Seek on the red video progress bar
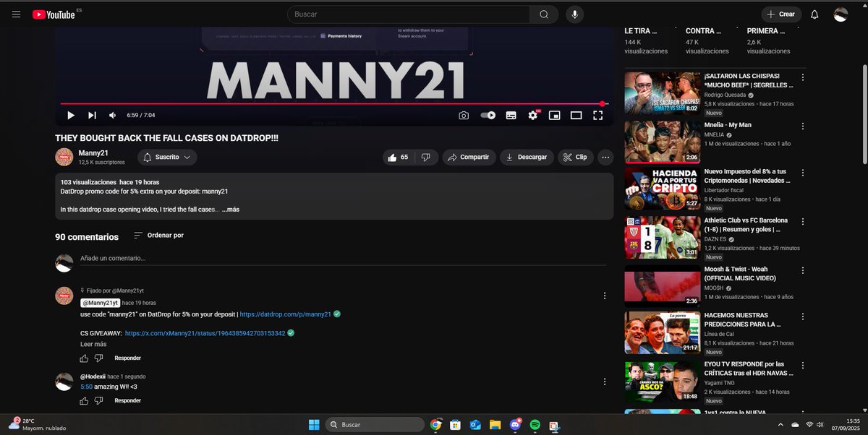Screen dimensions: 868x435 [333, 104]
